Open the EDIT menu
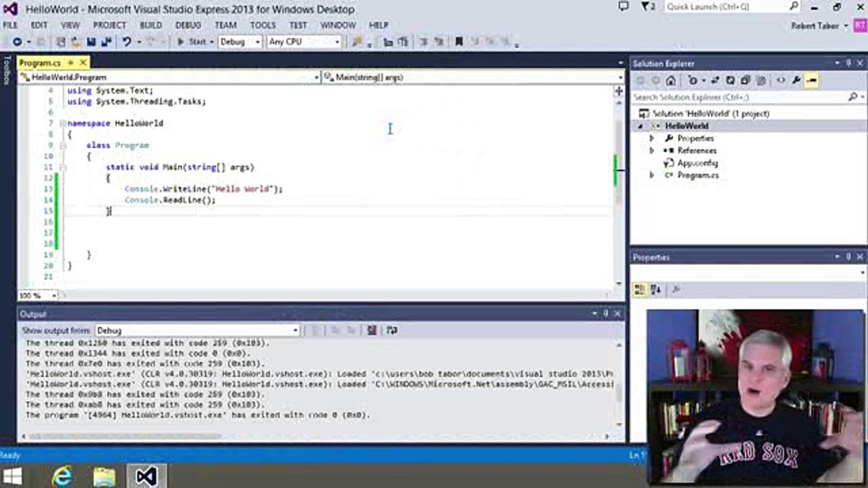The width and height of the screenshot is (868, 488). click(39, 25)
